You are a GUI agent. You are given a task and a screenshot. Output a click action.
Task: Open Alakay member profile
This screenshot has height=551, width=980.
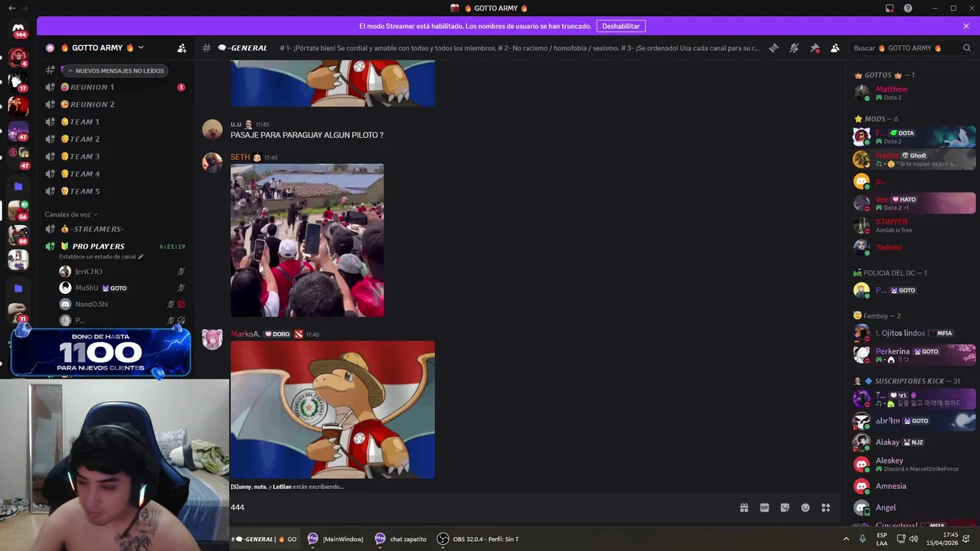click(x=915, y=442)
